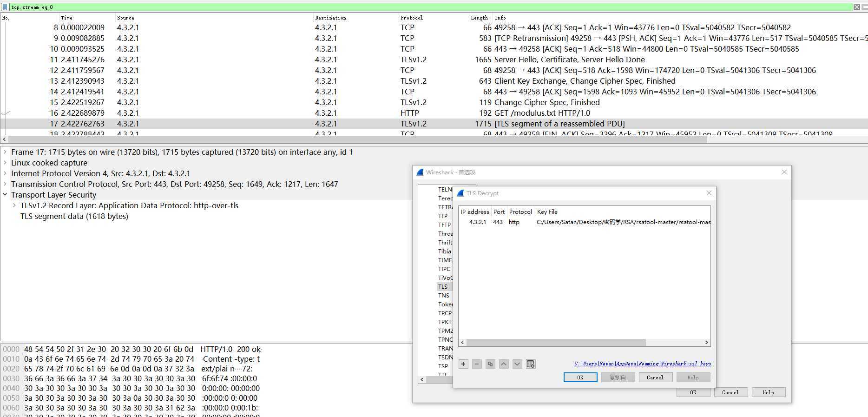Click Port column header in TLS Decrypt

[499, 212]
